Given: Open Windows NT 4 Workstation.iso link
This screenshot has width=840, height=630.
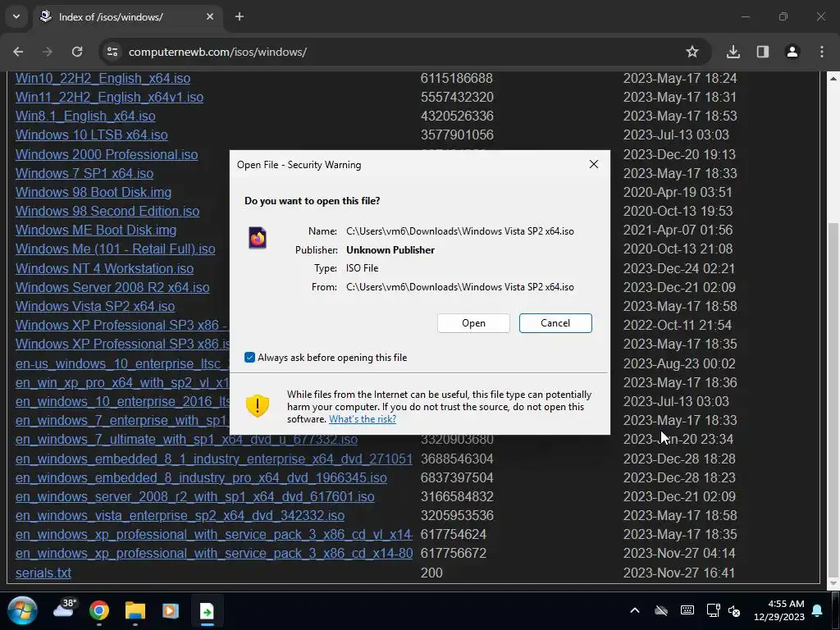Looking at the screenshot, I should (x=104, y=268).
